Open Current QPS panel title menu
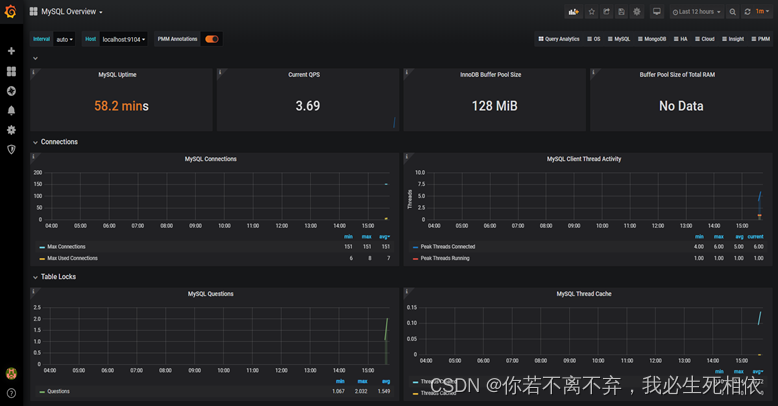Screen dimensions: 778x406 (x=304, y=74)
